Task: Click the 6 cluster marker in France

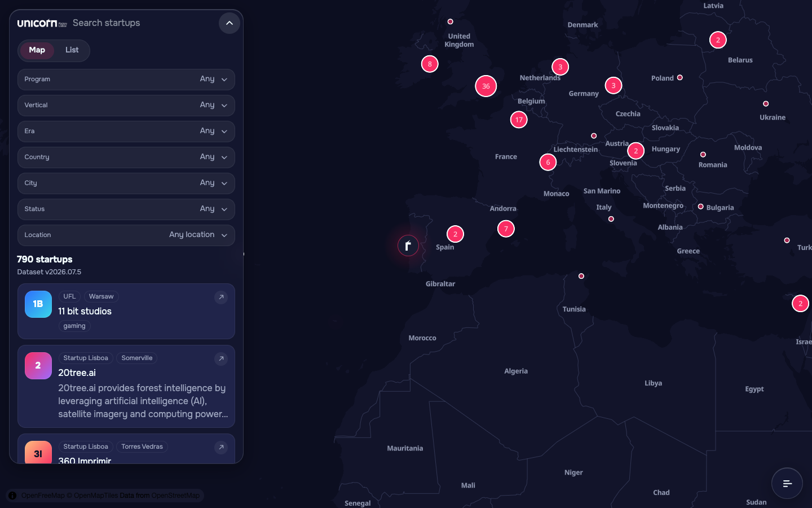Action: pyautogui.click(x=548, y=163)
